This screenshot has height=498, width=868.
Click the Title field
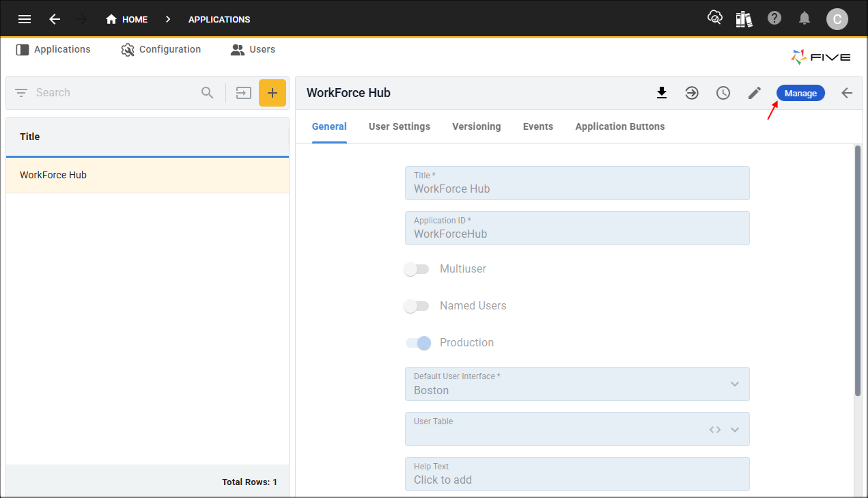click(577, 183)
